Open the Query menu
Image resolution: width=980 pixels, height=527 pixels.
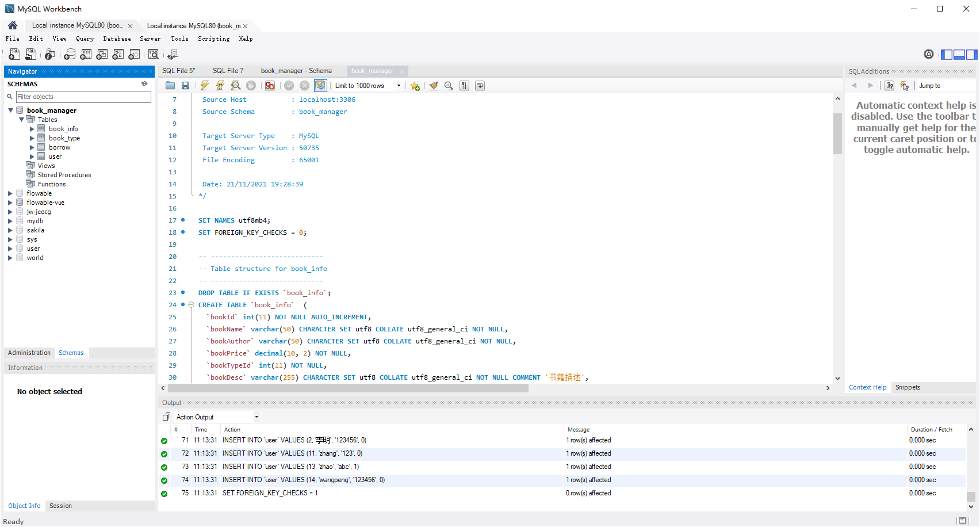pos(85,39)
